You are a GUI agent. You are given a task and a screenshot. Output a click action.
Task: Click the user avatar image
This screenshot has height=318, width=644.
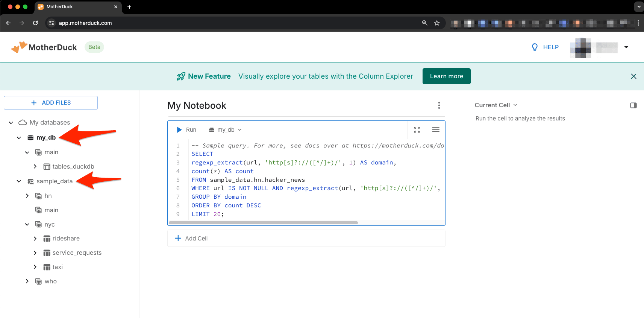point(580,48)
